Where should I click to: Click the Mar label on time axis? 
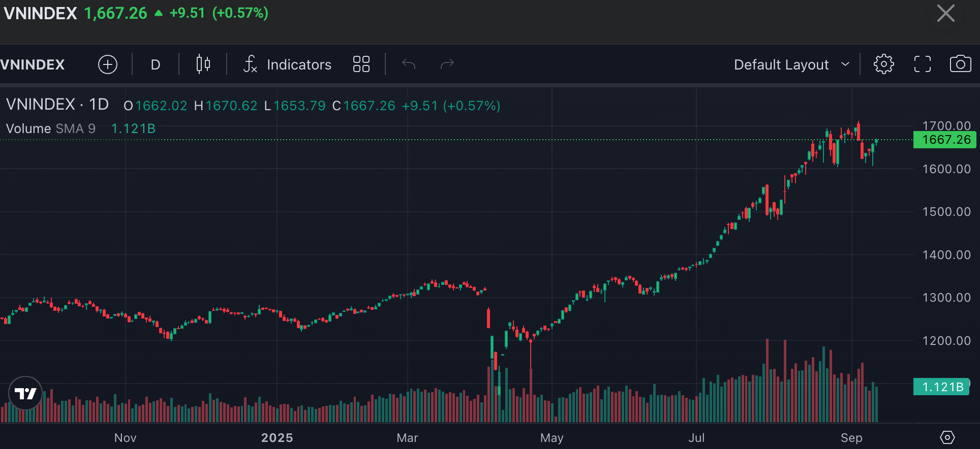click(x=407, y=438)
